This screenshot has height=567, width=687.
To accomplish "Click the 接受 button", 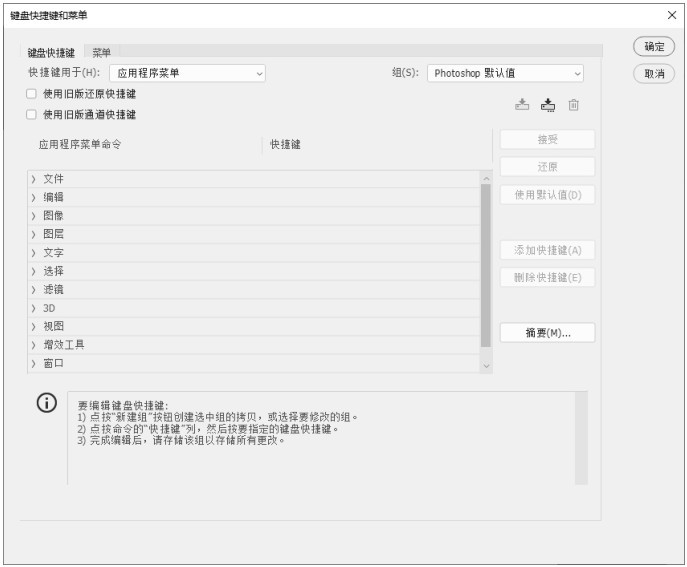I will pos(547,139).
